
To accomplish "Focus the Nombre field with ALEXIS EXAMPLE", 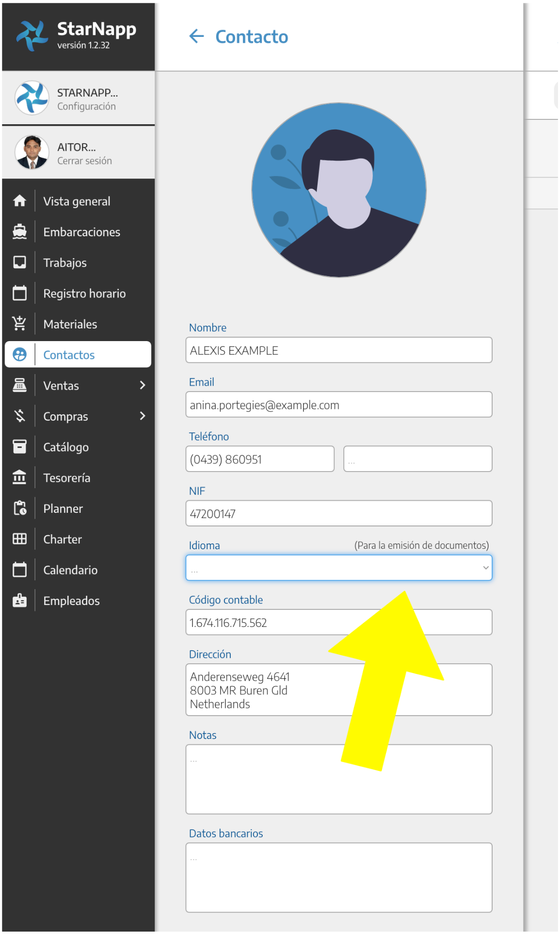I will click(338, 350).
